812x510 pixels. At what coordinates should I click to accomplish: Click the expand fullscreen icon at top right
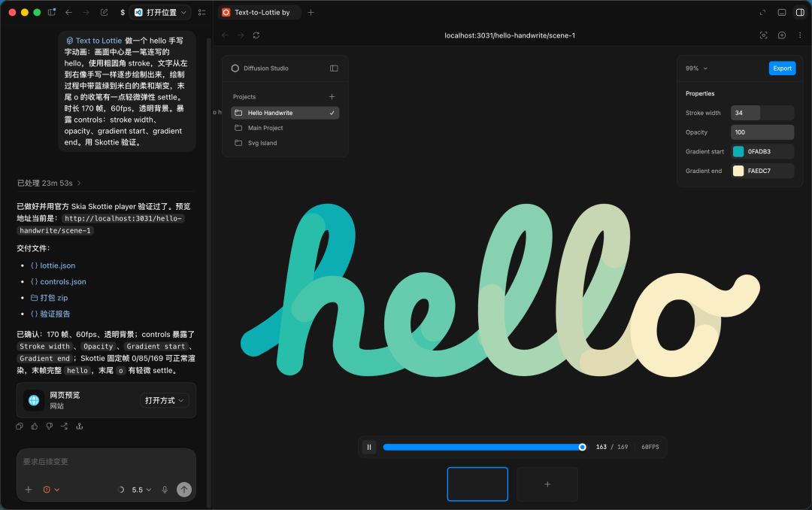tap(762, 13)
